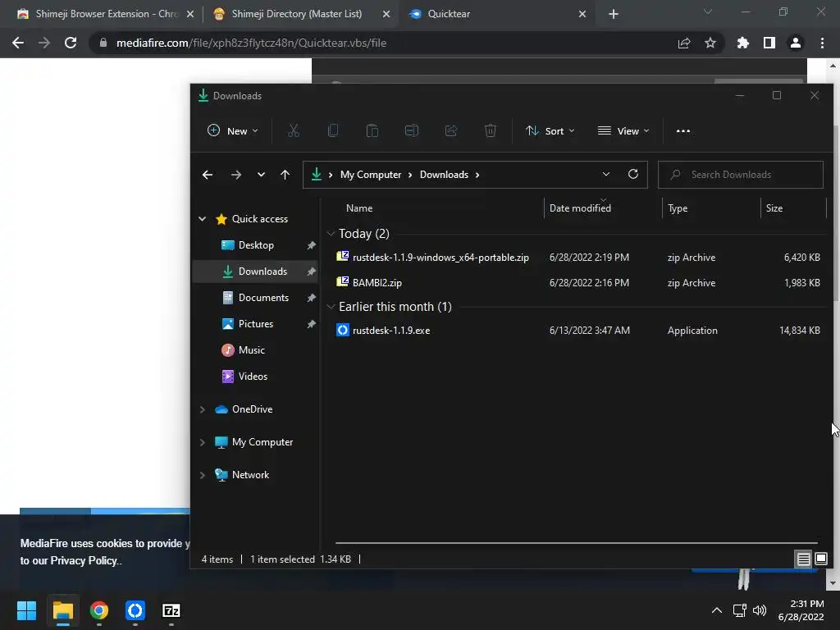
Task: Click My Computer in breadcrumb path
Action: 371,175
